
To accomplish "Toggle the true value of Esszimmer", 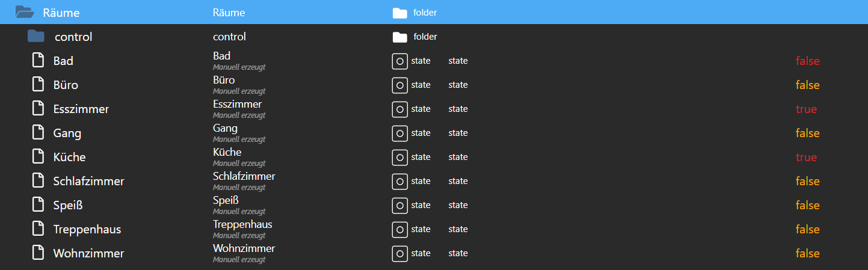I will pyautogui.click(x=806, y=109).
